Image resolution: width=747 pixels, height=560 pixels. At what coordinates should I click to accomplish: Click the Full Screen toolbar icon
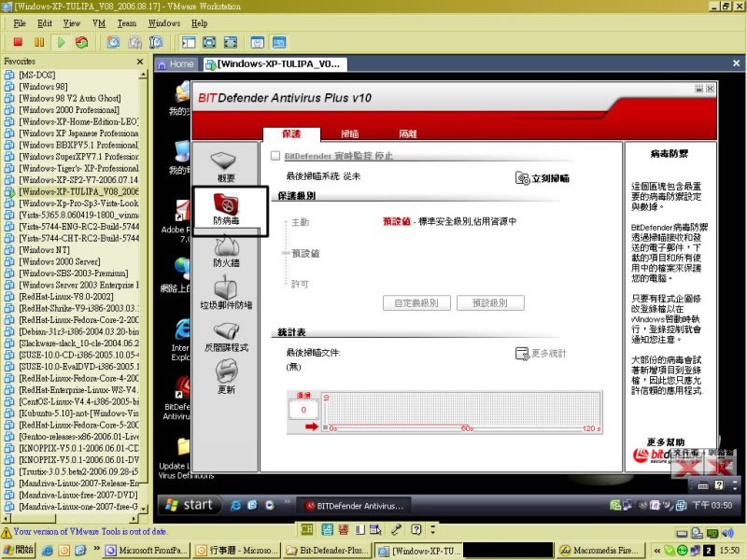point(231,42)
